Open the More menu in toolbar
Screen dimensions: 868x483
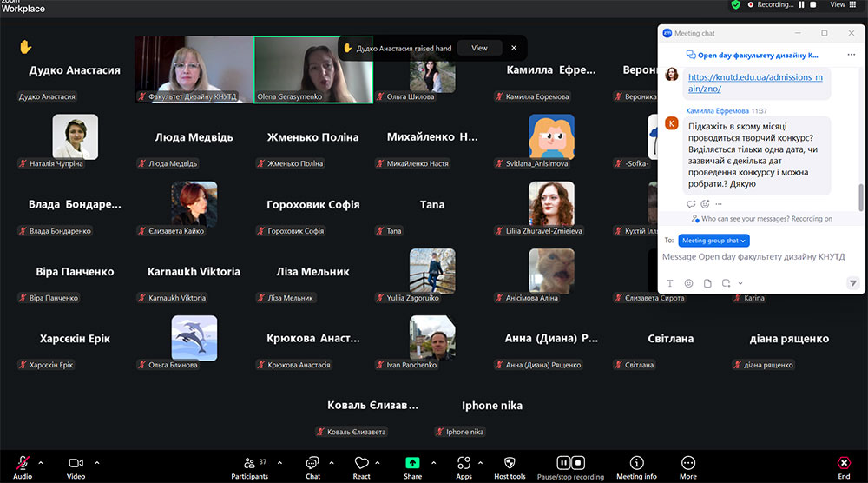click(x=688, y=463)
